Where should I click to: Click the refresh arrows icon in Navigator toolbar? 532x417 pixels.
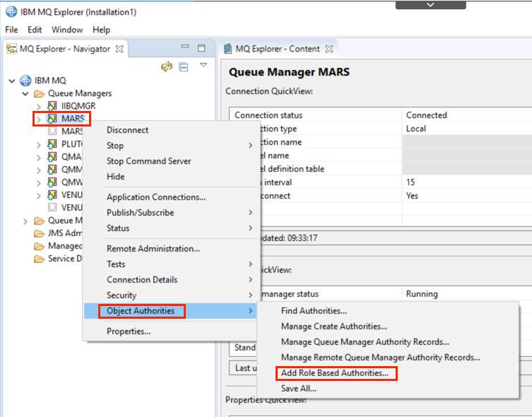pos(167,66)
